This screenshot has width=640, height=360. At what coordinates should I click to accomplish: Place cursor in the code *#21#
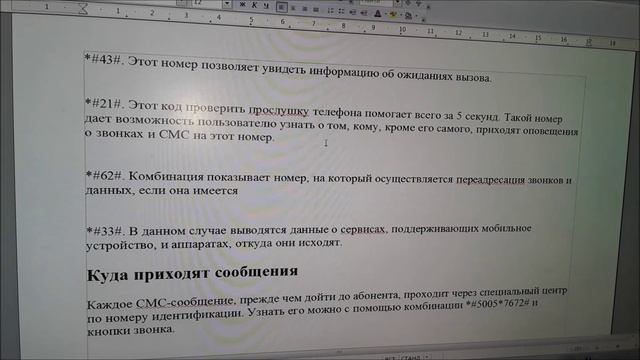(x=104, y=104)
